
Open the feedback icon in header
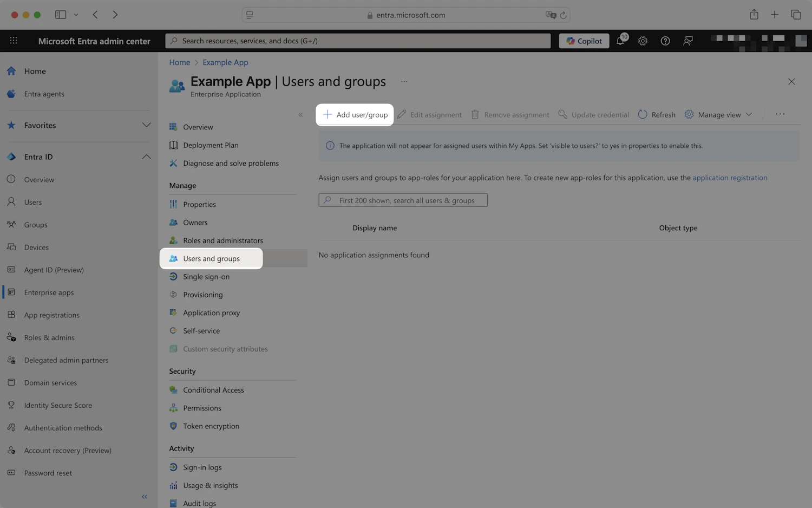coord(687,41)
